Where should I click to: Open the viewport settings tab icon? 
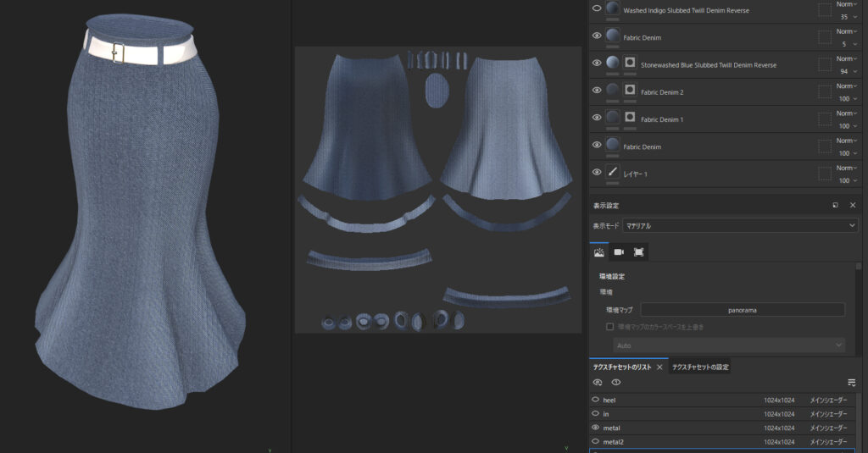(x=639, y=252)
